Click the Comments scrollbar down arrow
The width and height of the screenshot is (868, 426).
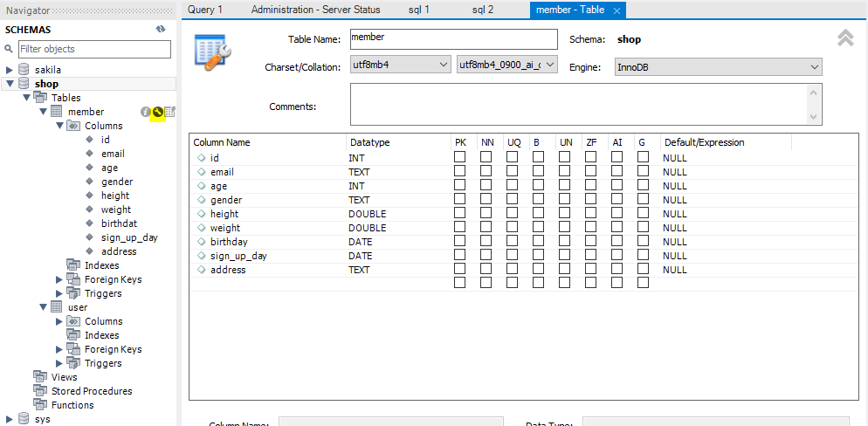(813, 117)
